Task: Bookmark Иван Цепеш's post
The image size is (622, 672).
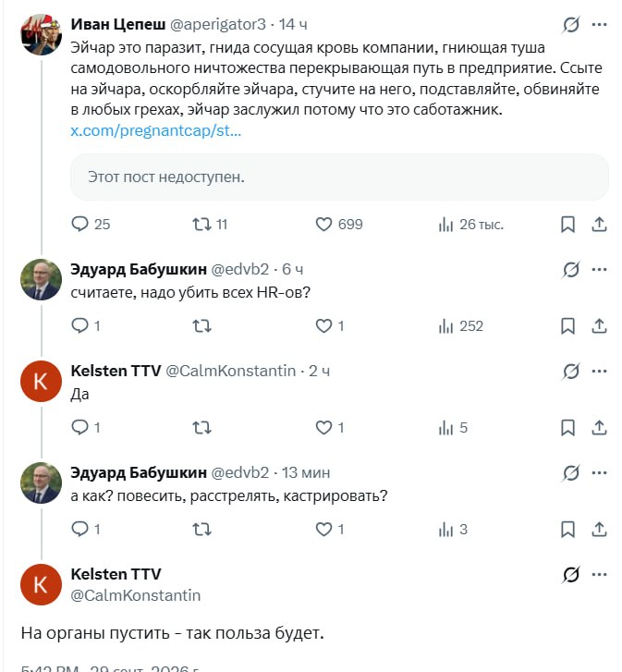Action: pyautogui.click(x=567, y=224)
